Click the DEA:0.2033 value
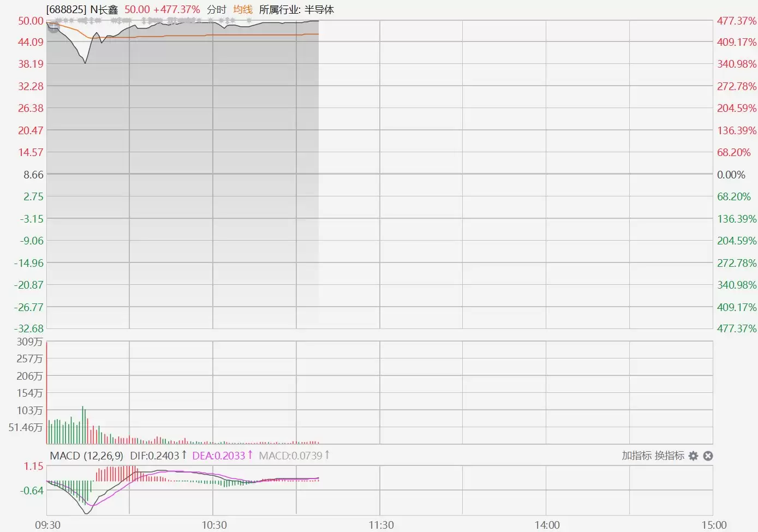The height and width of the screenshot is (532, 758). 219,456
